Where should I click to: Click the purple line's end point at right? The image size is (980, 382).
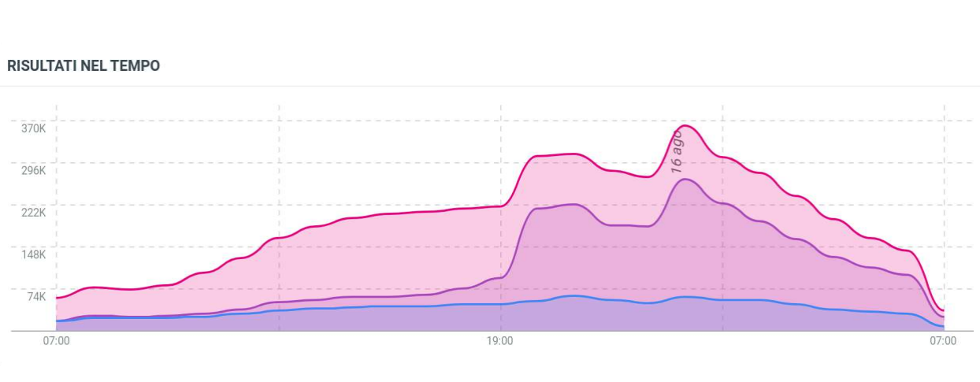[x=943, y=318]
